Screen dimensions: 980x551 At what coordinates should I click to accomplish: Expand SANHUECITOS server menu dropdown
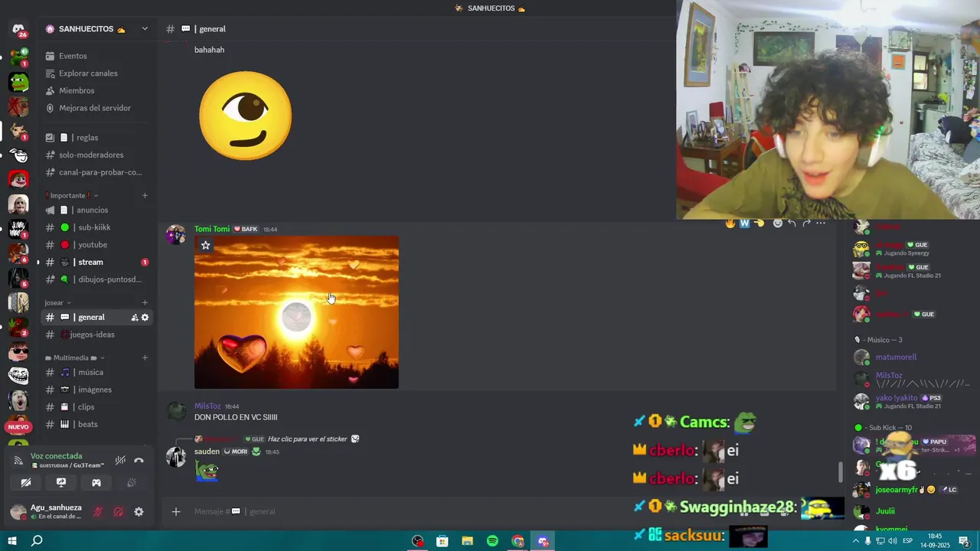145,29
